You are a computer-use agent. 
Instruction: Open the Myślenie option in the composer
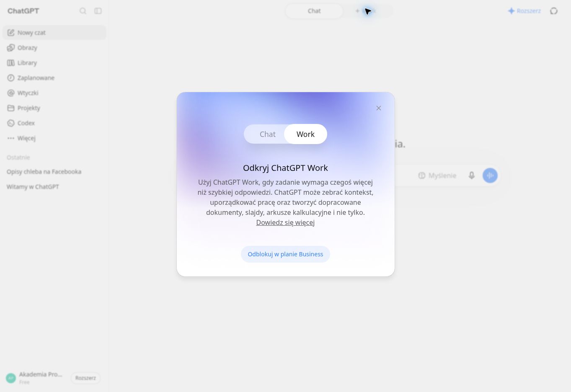pyautogui.click(x=437, y=175)
